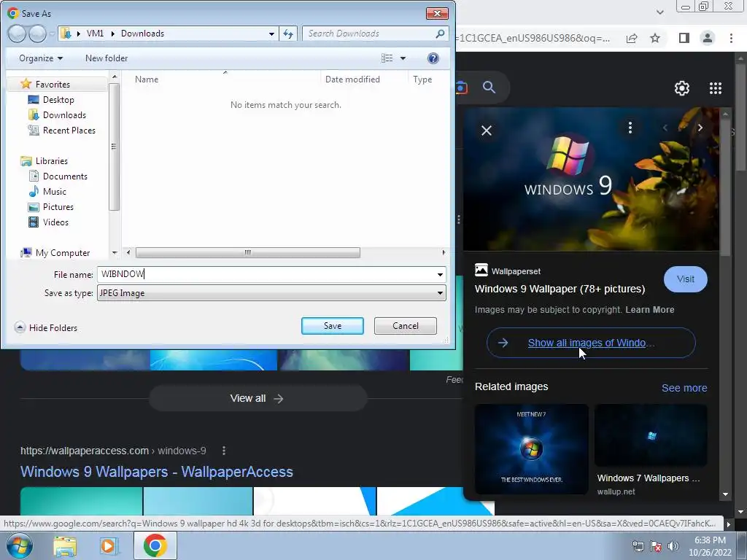Change the file view layout icon
Image resolution: width=747 pixels, height=560 pixels.
click(387, 58)
